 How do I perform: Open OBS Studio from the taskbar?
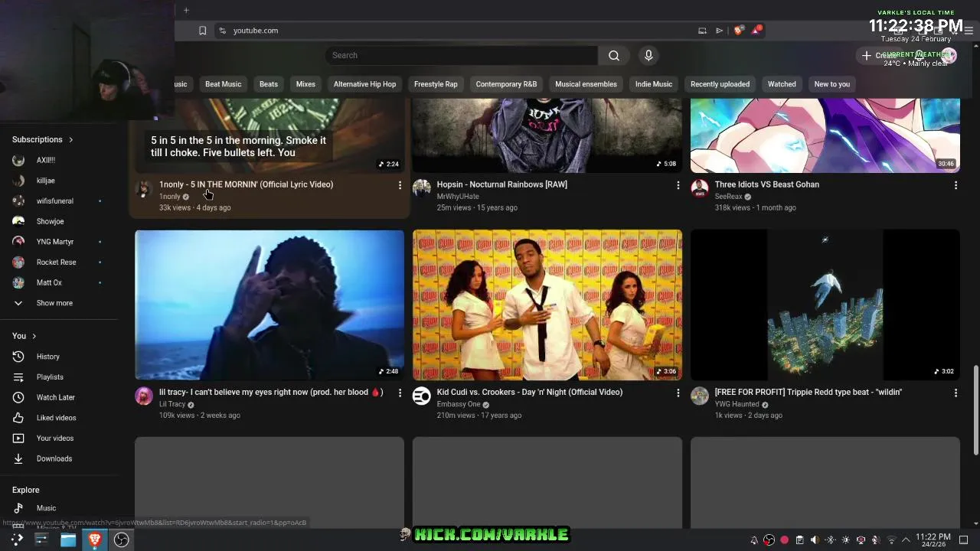tap(121, 540)
